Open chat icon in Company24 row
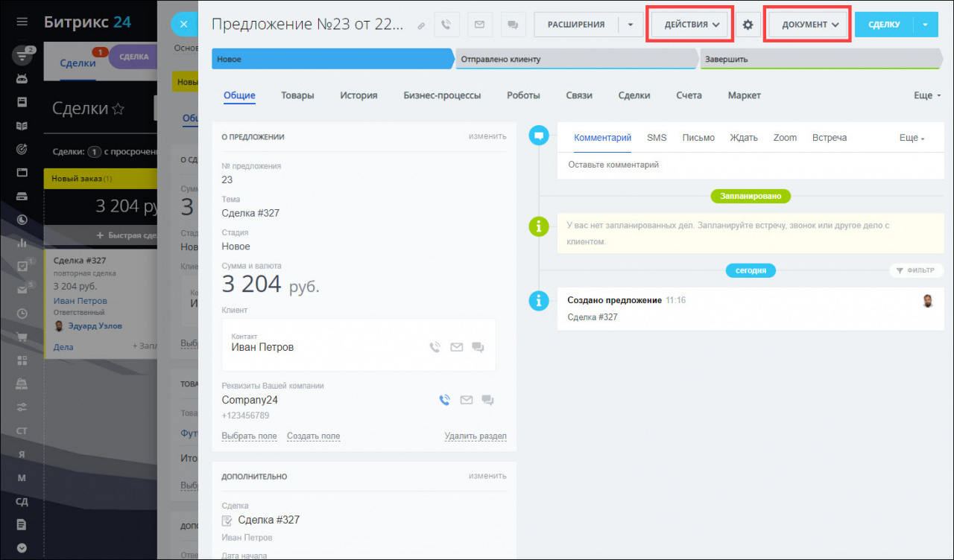Image resolution: width=954 pixels, height=560 pixels. click(x=488, y=400)
